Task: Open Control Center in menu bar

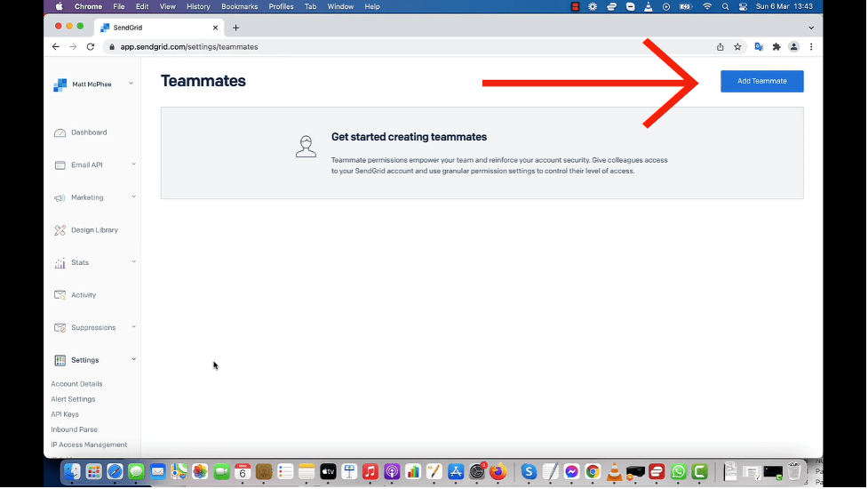Action: pyautogui.click(x=745, y=6)
